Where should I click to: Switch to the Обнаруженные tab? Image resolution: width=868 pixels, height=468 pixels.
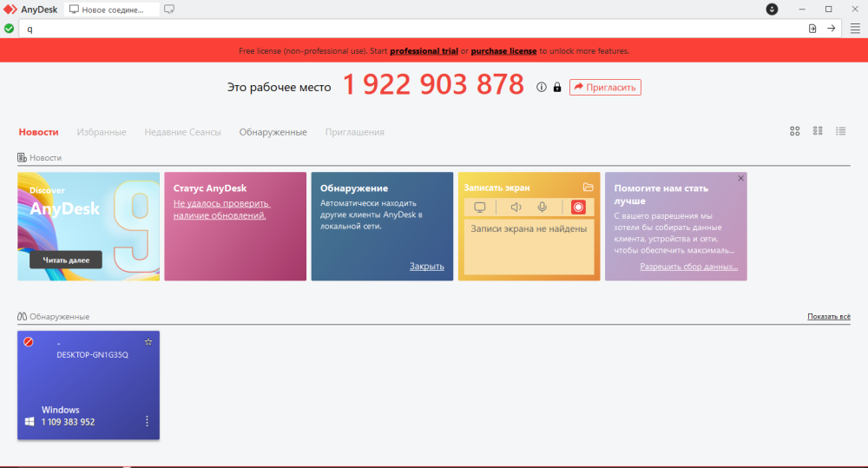[273, 132]
